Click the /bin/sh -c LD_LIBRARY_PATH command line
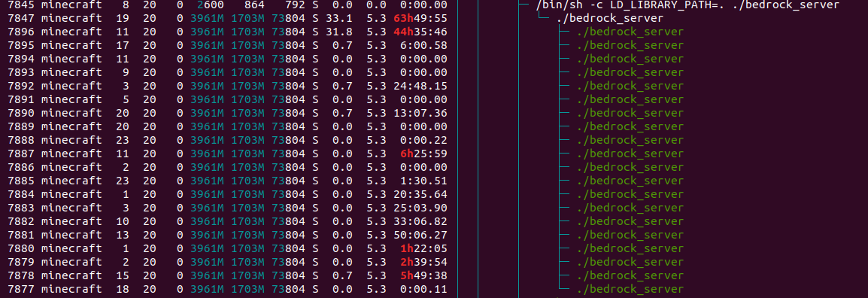The image size is (868, 298). [687, 5]
